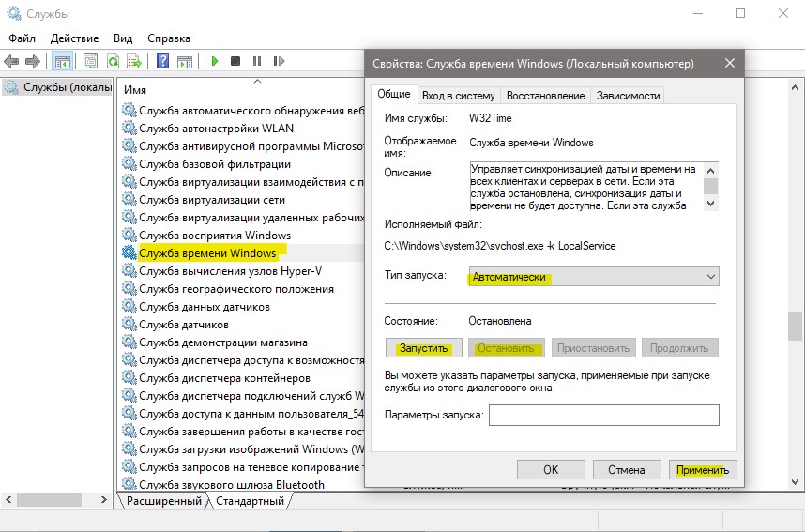
Task: Click the services list vertical scrollbar thumb
Action: coord(795,326)
